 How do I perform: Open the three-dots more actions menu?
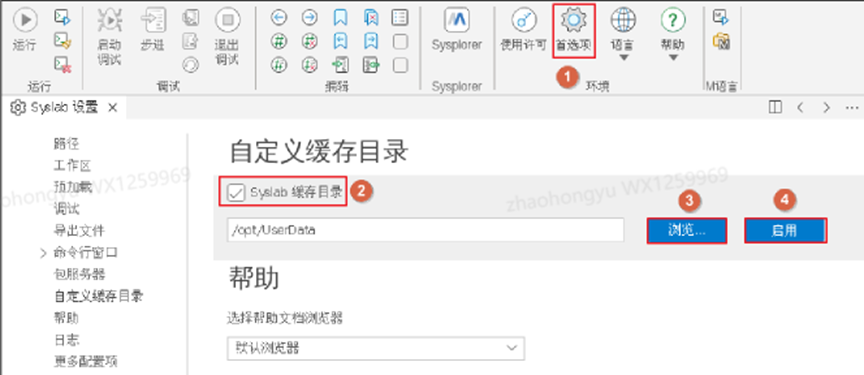pyautogui.click(x=852, y=107)
